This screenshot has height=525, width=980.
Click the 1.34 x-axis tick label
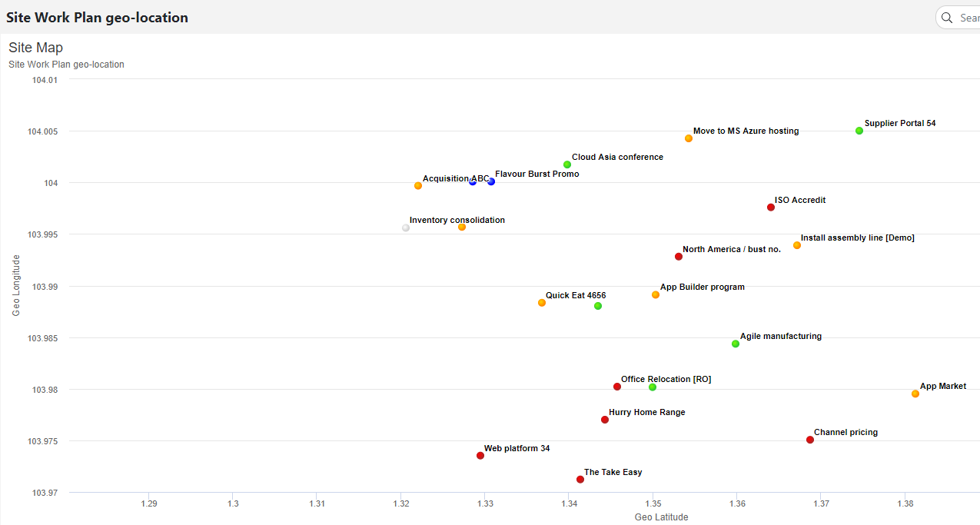[x=569, y=504]
